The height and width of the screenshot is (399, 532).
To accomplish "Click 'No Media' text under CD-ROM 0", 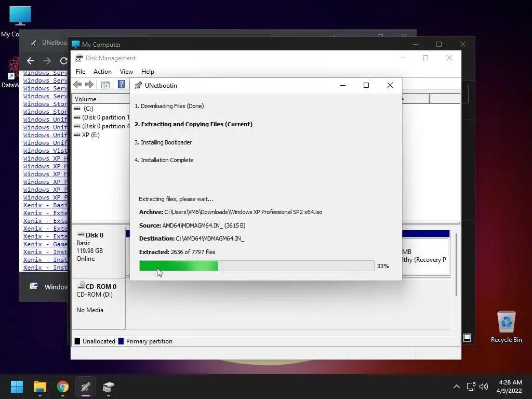I will coord(89,310).
